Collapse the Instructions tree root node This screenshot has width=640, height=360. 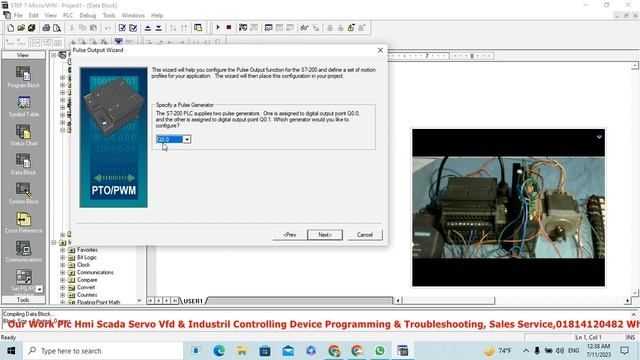point(53,242)
